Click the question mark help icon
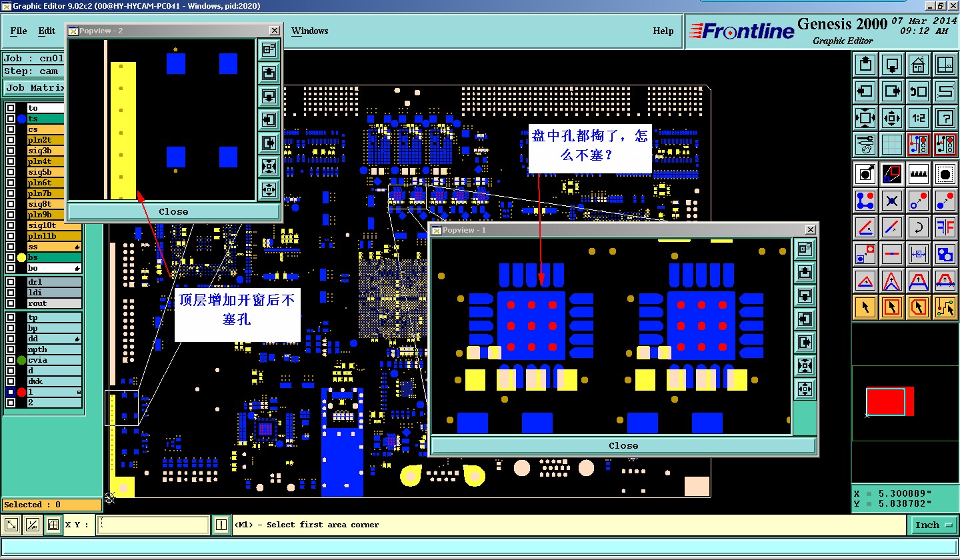This screenshot has width=960, height=560. pos(945,118)
